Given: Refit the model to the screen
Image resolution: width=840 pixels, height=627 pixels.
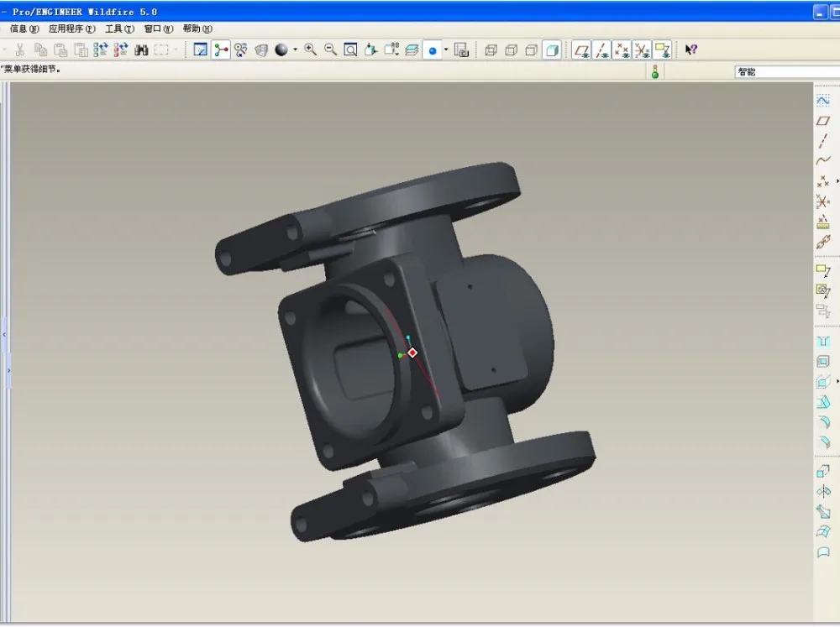Looking at the screenshot, I should coord(350,50).
